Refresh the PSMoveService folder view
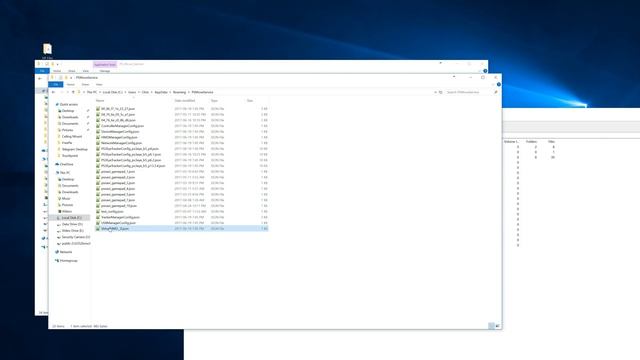640x360 pixels. (441, 92)
